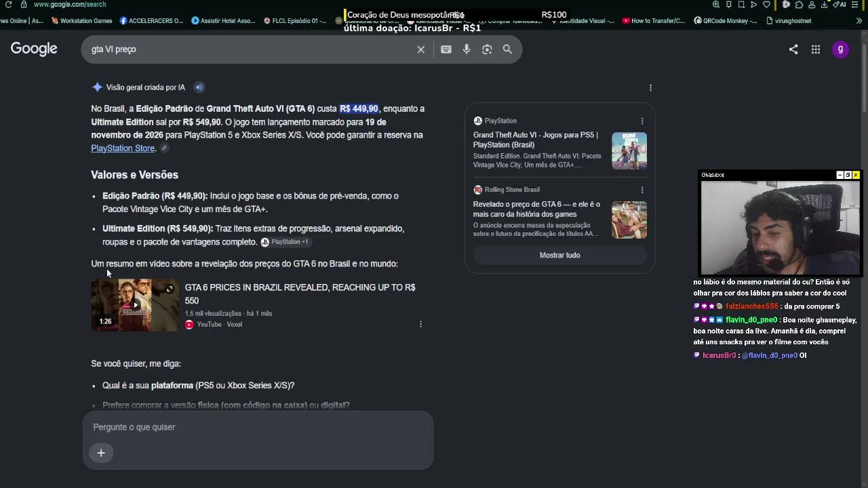Listen to the AI overview audio

click(199, 87)
